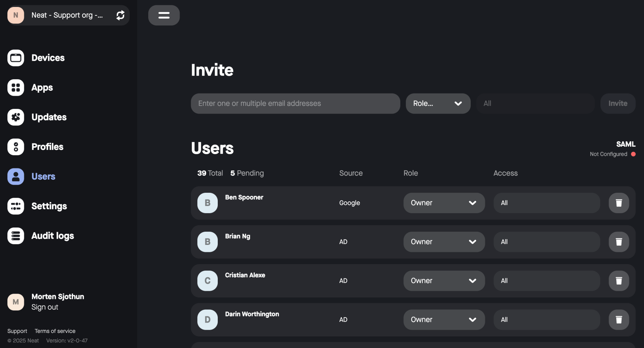The height and width of the screenshot is (348, 644).
Task: Click the email addresses input field
Action: point(295,103)
